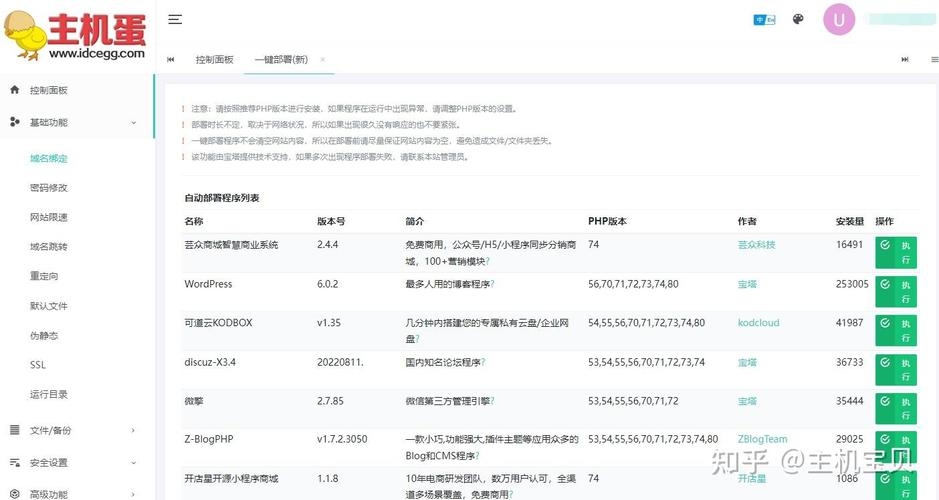939x500 pixels.
Task: Open the ZBlogTeam author link
Action: 762,439
